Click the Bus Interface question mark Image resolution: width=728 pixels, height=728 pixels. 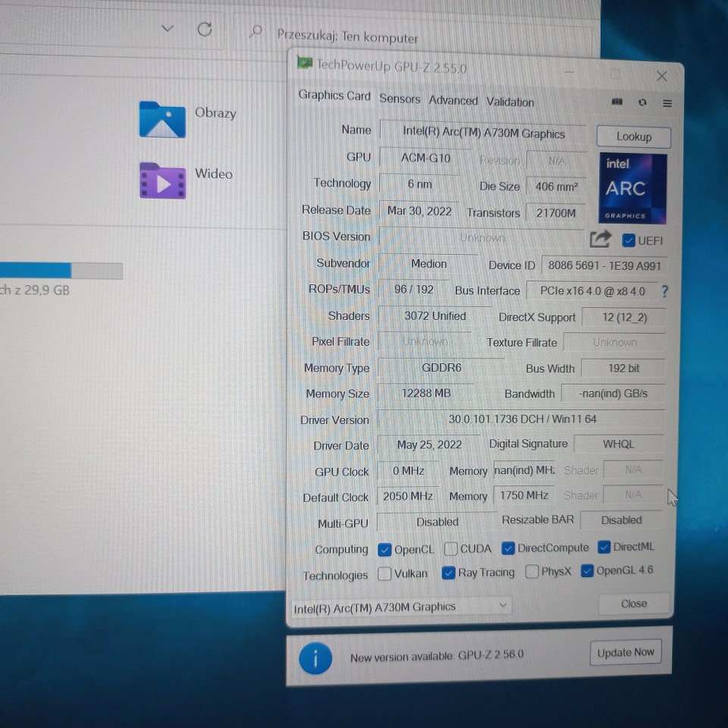point(665,291)
